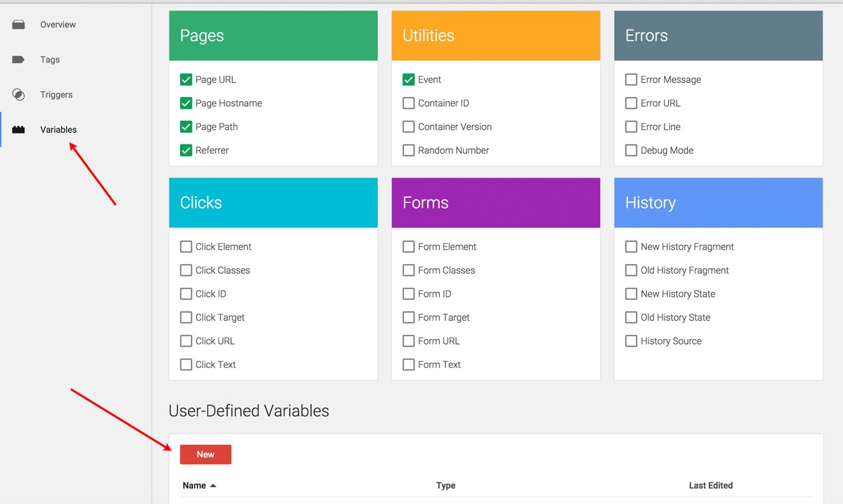Click the Type column header
This screenshot has width=843, height=504.
pyautogui.click(x=445, y=486)
